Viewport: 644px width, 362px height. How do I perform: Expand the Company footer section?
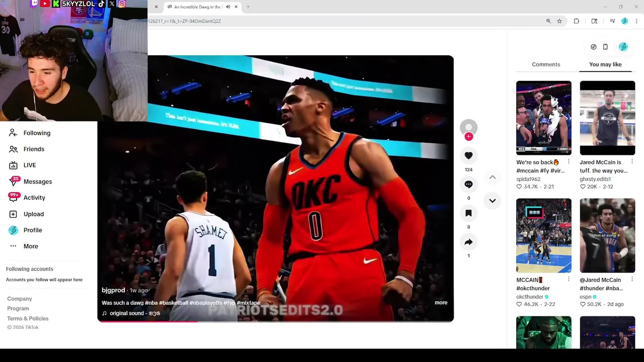20,299
